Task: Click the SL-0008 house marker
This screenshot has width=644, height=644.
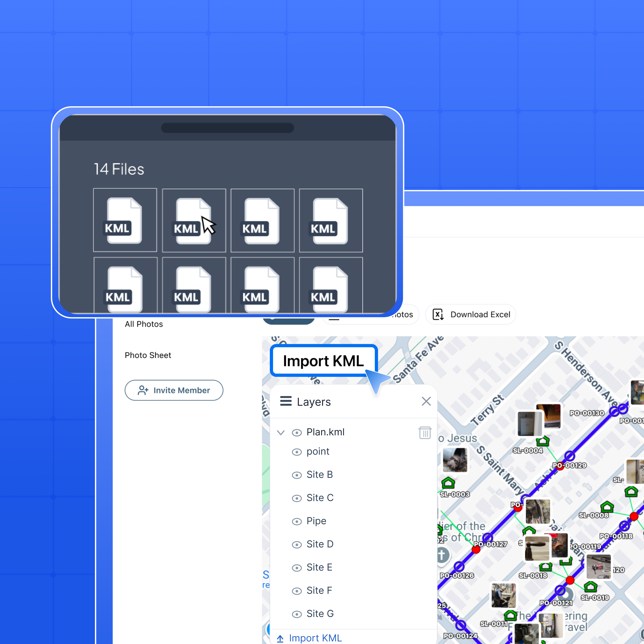Action: 607,507
